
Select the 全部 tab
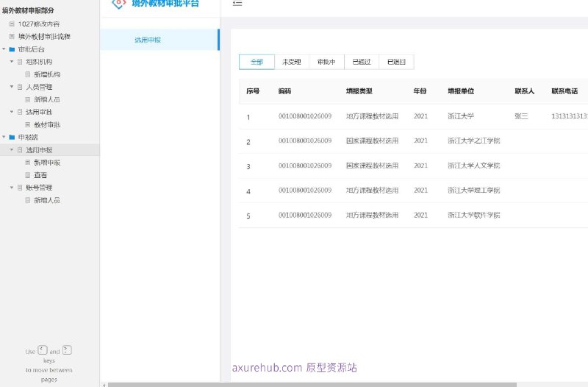[x=257, y=62]
